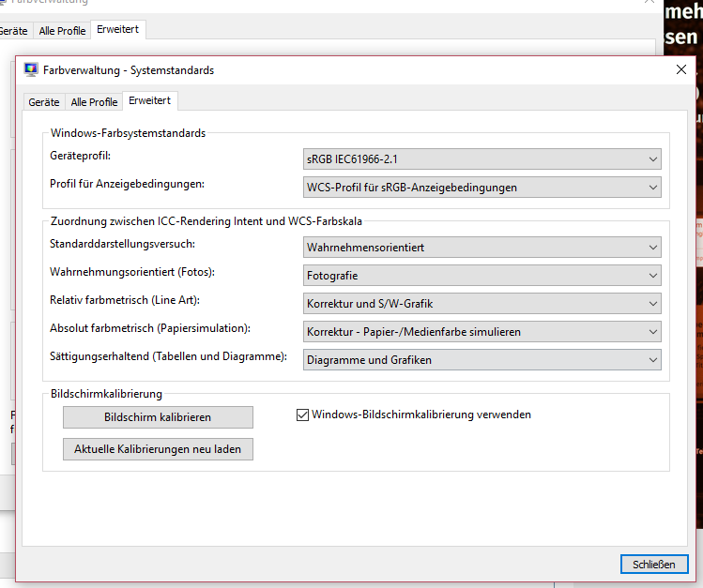The height and width of the screenshot is (588, 703).
Task: Click the Schließen button
Action: [654, 565]
